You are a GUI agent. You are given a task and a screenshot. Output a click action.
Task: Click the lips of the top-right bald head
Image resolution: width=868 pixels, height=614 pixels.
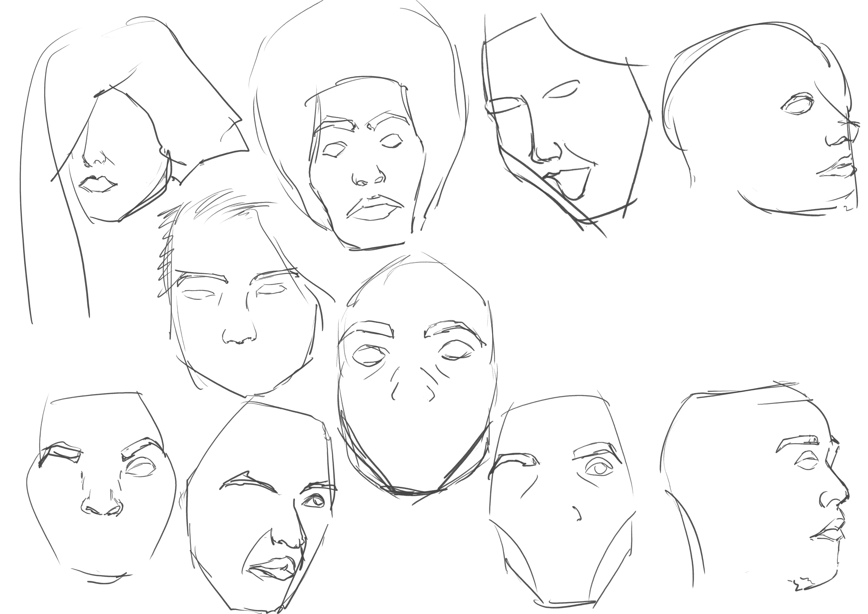point(840,168)
